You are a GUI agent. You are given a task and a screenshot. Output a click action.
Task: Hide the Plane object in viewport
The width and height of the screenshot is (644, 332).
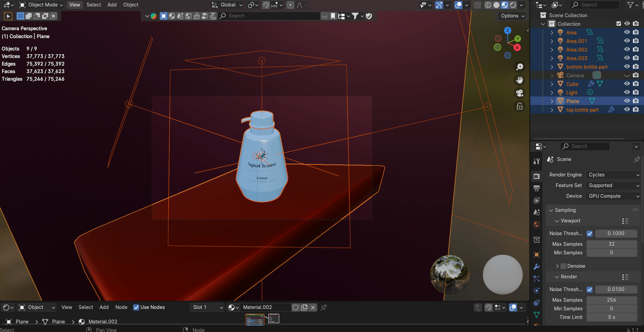[x=627, y=101]
